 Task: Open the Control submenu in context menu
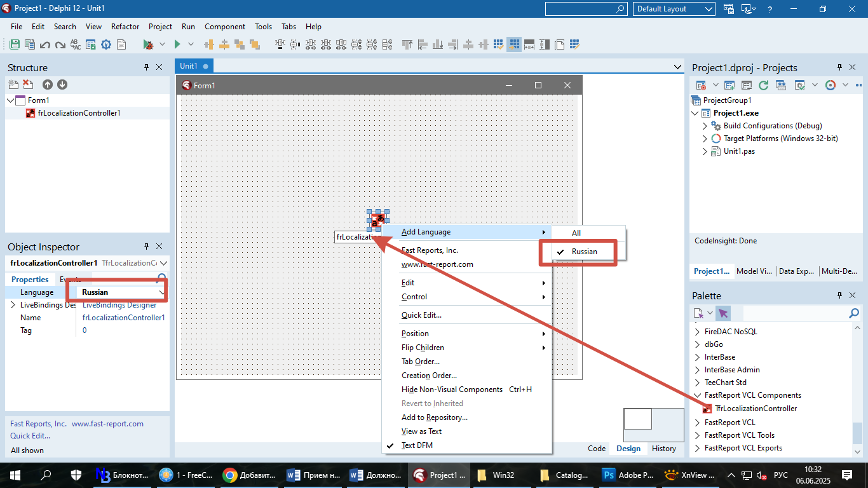[x=467, y=297]
